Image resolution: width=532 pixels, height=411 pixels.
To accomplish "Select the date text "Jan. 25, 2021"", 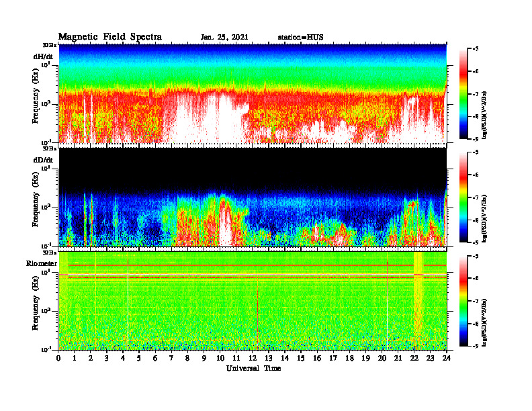I will coord(224,38).
